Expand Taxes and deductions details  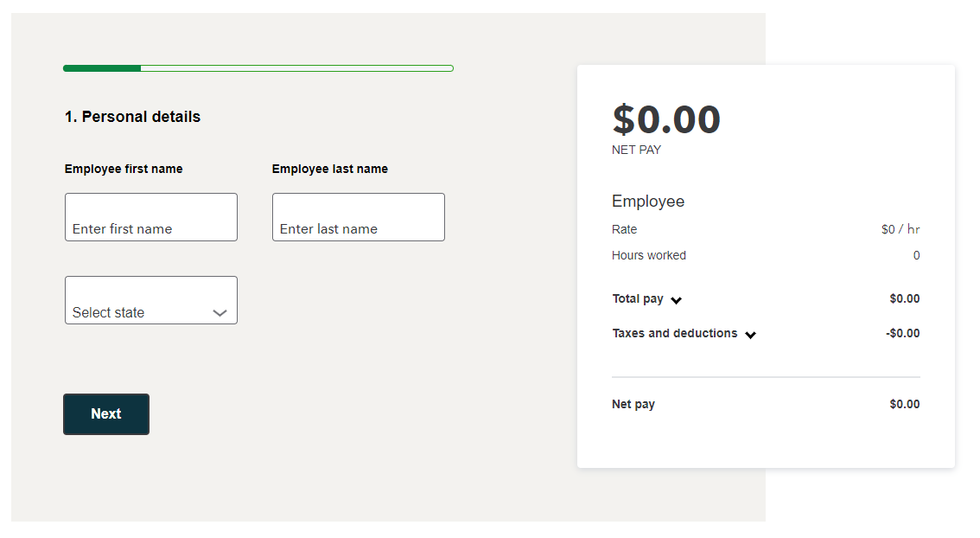(684, 333)
